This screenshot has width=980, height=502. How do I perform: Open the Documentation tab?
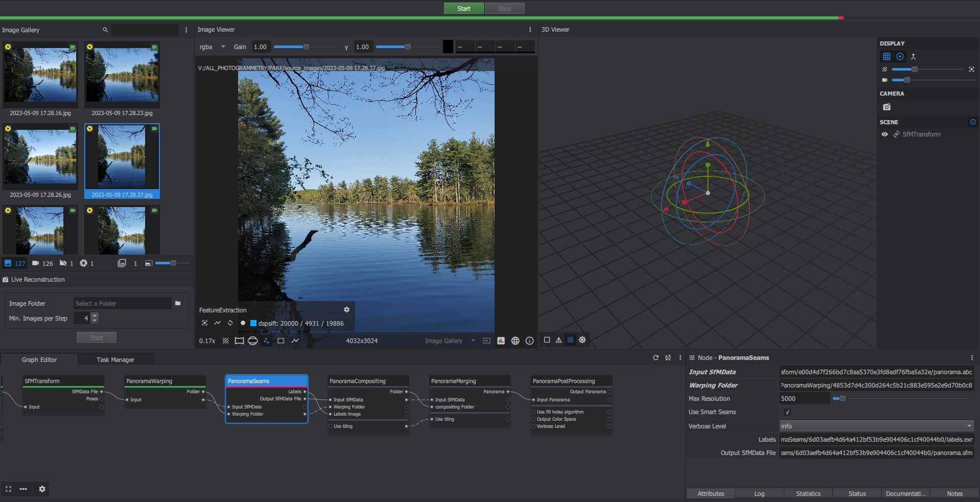(905, 494)
